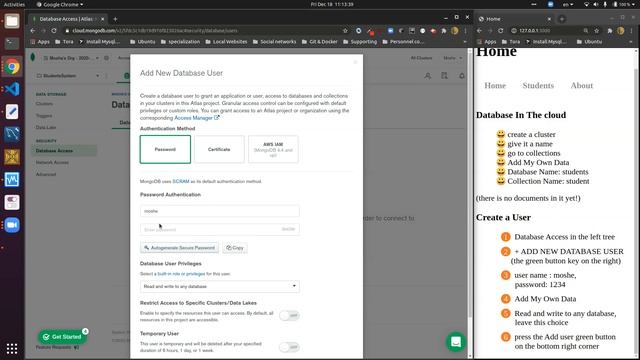Viewport: 640px width, 360px height.
Task: Open built-in role or privileges link
Action: 181,274
